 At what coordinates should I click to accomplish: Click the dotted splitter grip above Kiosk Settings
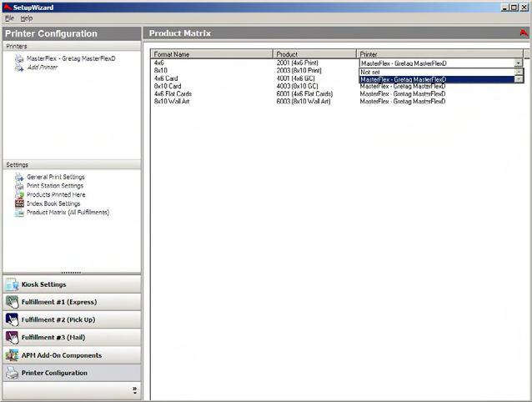(71, 273)
